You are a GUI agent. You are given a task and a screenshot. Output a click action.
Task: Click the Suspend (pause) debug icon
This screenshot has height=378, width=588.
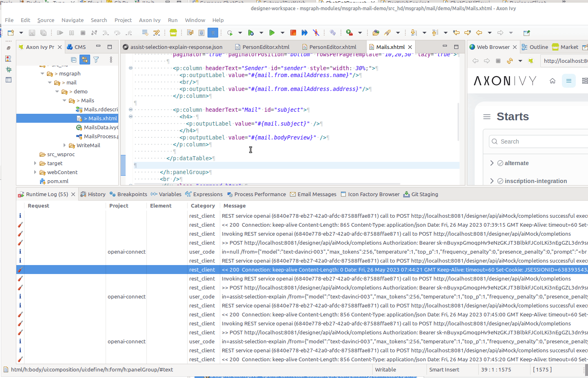coord(71,33)
